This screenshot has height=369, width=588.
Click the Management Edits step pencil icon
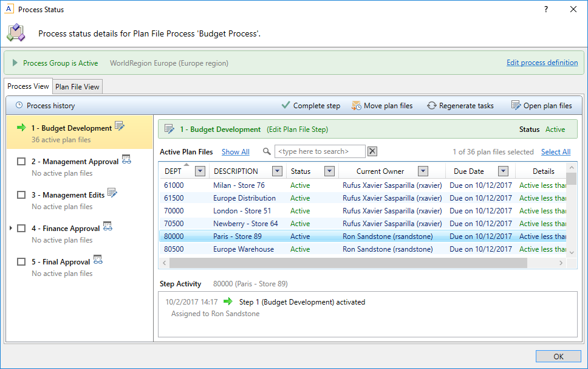(x=112, y=193)
